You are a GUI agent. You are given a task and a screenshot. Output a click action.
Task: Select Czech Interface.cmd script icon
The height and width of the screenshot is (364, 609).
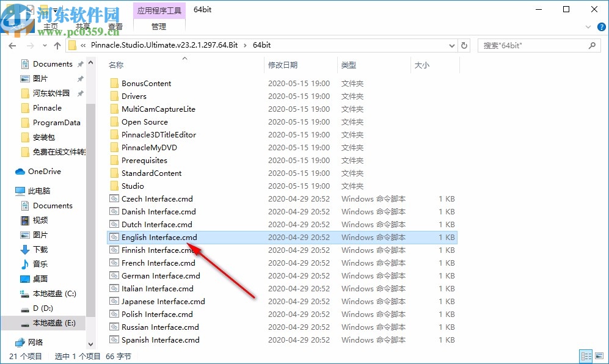pyautogui.click(x=114, y=198)
